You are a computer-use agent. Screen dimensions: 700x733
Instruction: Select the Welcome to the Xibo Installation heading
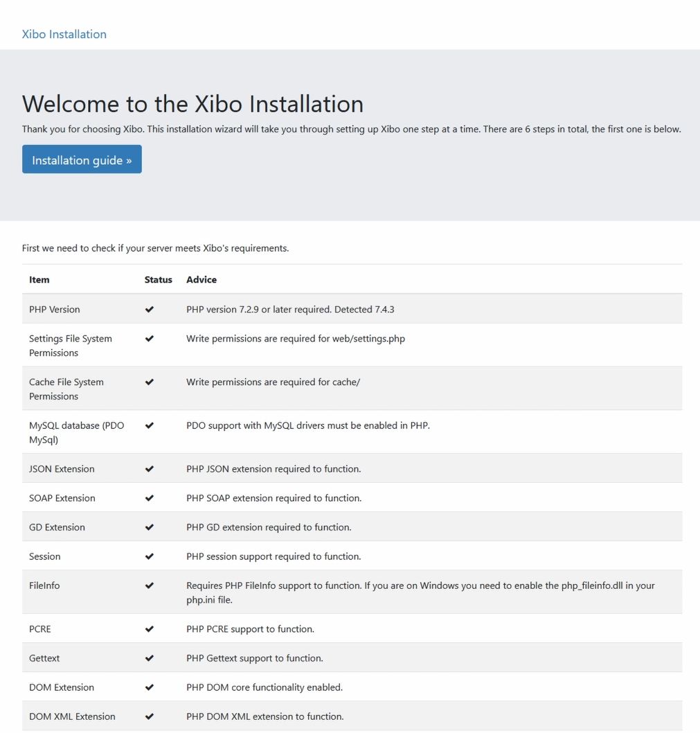[x=192, y=104]
